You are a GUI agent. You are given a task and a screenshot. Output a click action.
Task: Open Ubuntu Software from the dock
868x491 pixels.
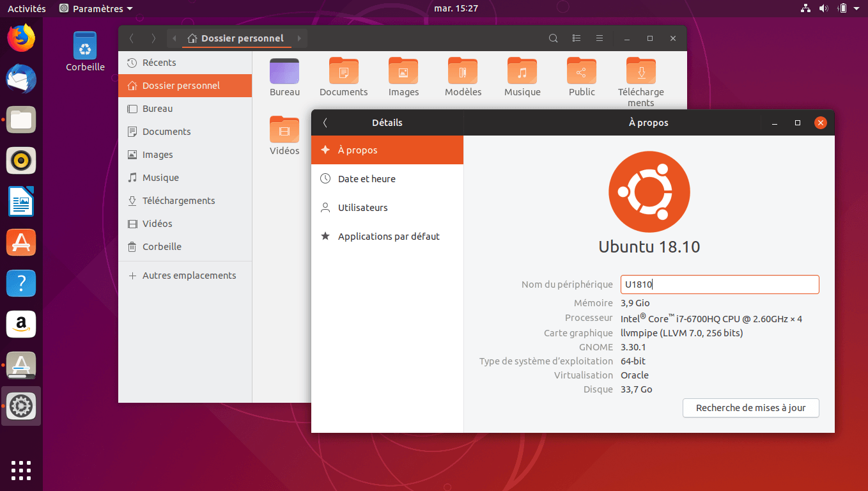[21, 242]
